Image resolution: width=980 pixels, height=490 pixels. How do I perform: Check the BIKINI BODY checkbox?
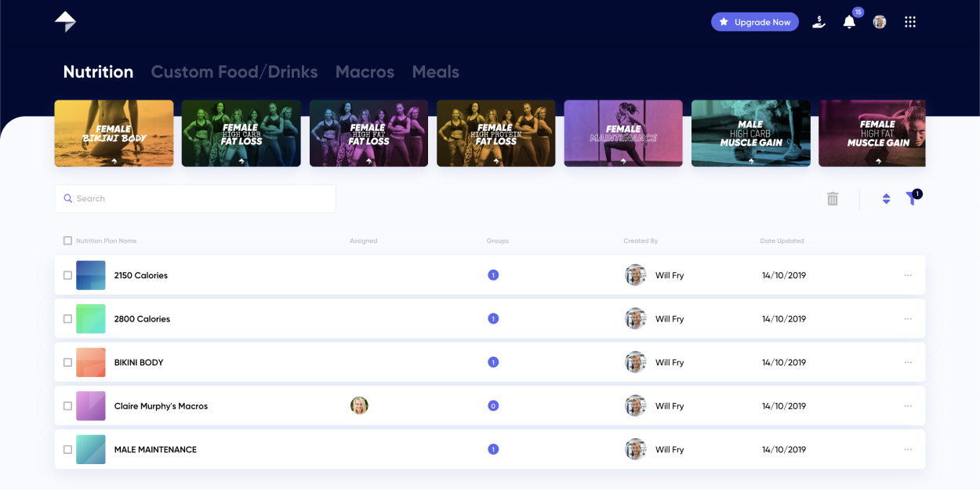(x=67, y=362)
